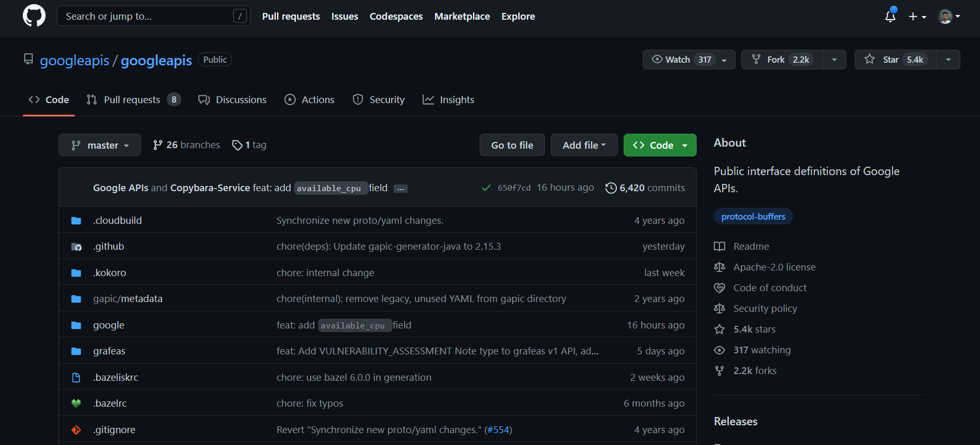
Task: Expand the Fork options arrow
Action: (834, 60)
